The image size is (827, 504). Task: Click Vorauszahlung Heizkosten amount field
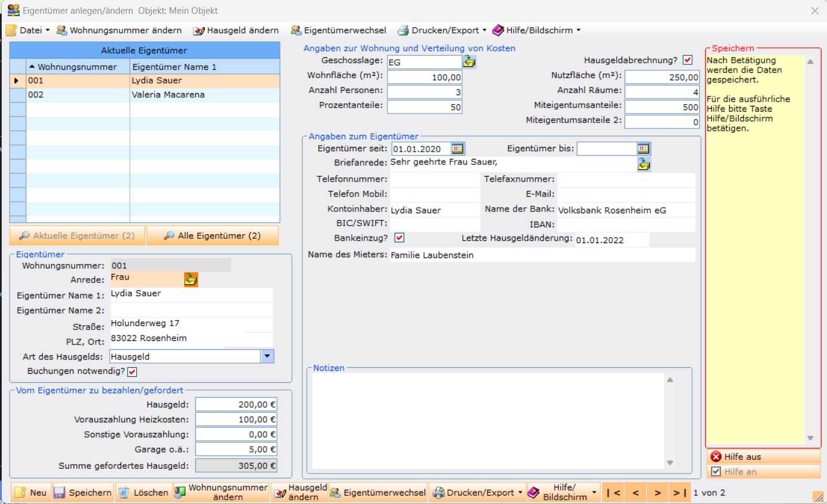(x=236, y=420)
